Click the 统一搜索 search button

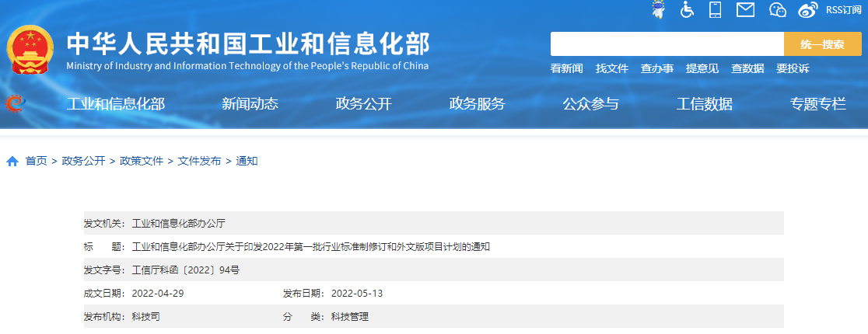[822, 44]
